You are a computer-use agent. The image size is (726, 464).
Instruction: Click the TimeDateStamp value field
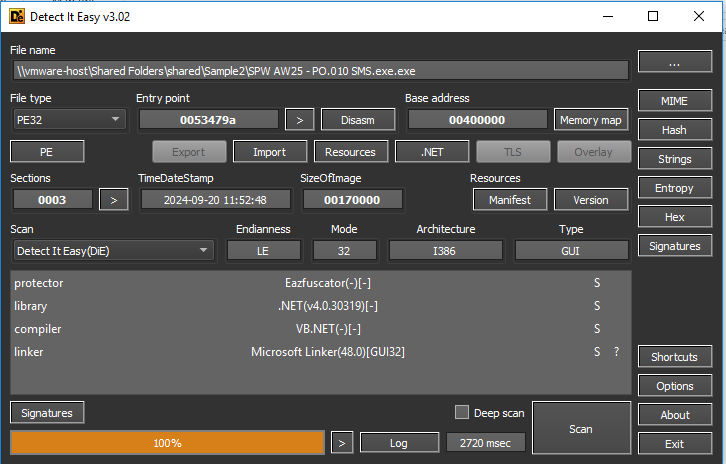tap(215, 200)
